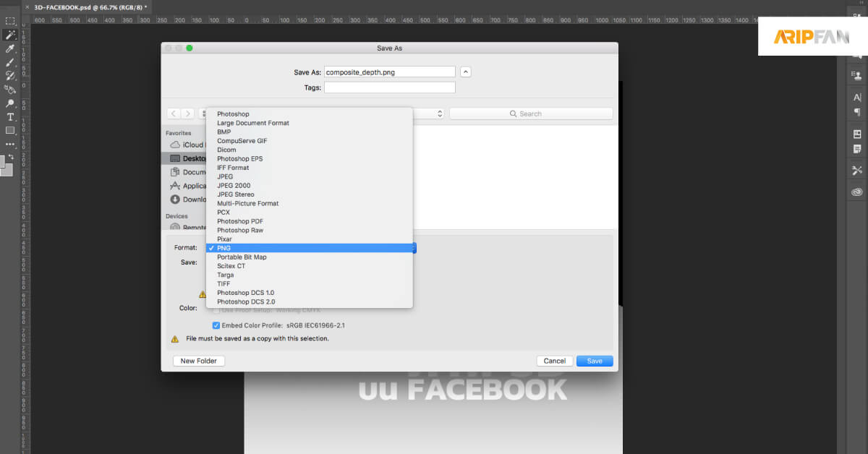Screen dimensions: 868x454
Task: Choose PCX format
Action: point(309,213)
